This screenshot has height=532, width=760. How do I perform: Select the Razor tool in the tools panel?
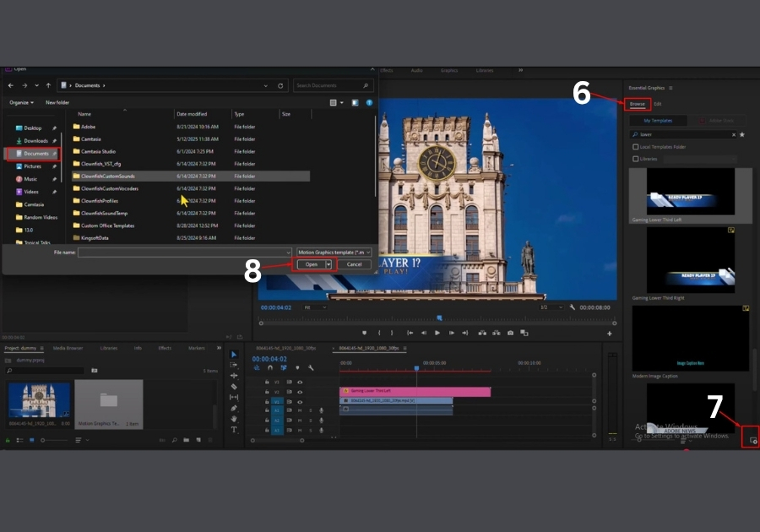point(234,387)
